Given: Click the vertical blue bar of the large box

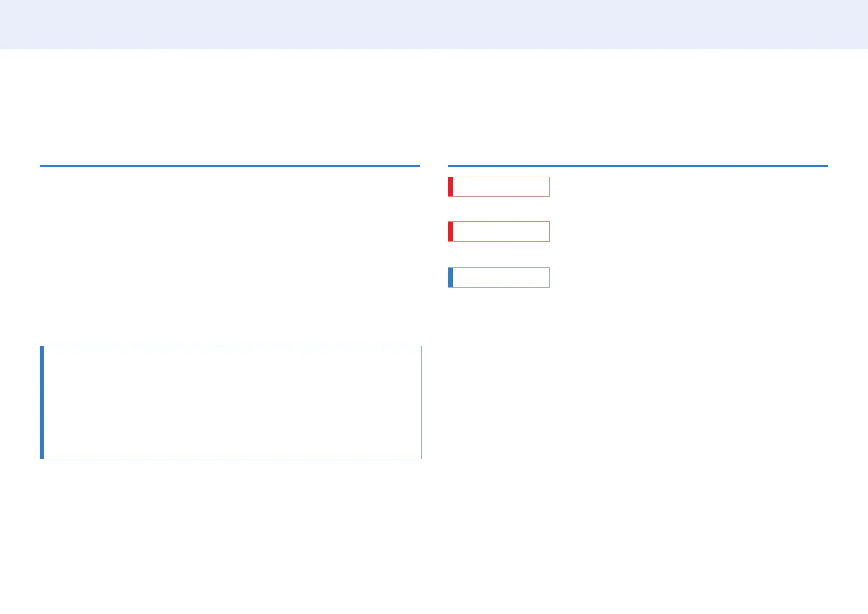Looking at the screenshot, I should pyautogui.click(x=42, y=402).
